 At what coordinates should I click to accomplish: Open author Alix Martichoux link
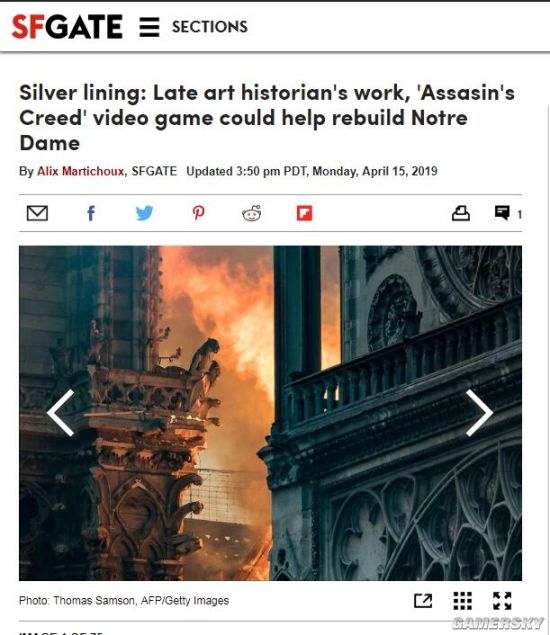pyautogui.click(x=81, y=171)
